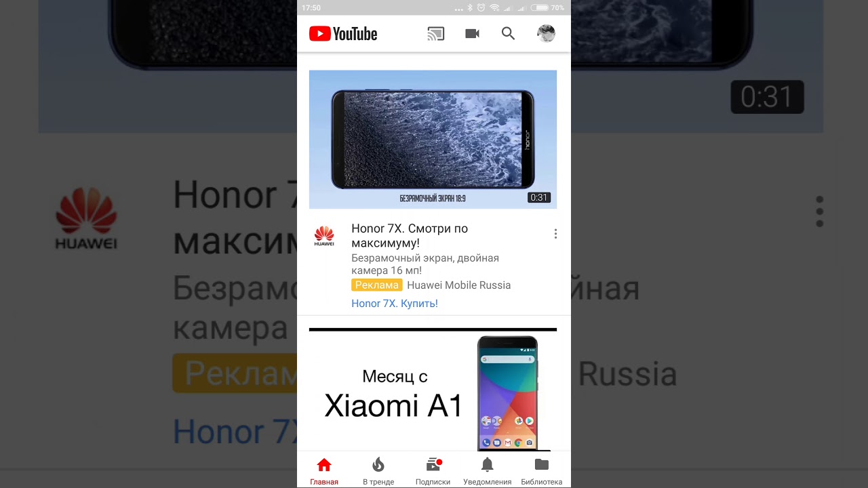
Task: Go to the Главная home tab
Action: point(324,471)
